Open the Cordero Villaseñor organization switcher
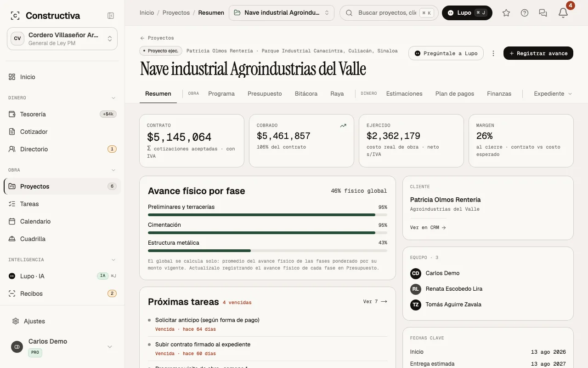The image size is (588, 368). [62, 39]
